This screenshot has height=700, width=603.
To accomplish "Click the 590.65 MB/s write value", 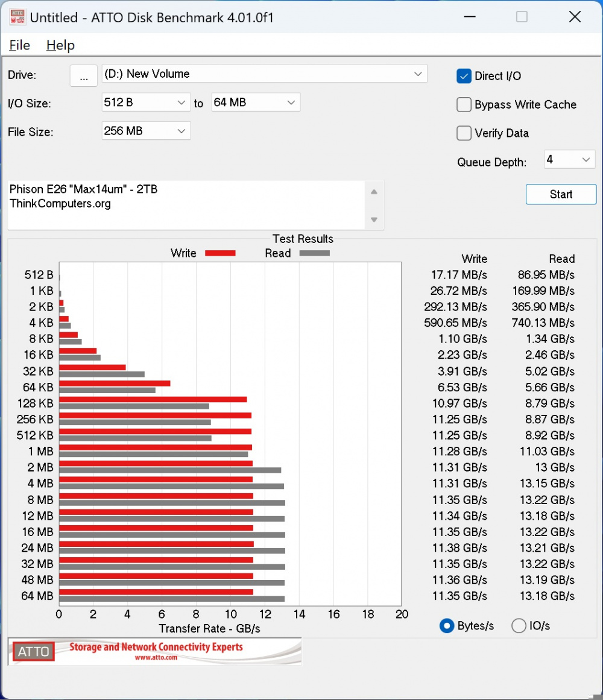I will tap(455, 323).
